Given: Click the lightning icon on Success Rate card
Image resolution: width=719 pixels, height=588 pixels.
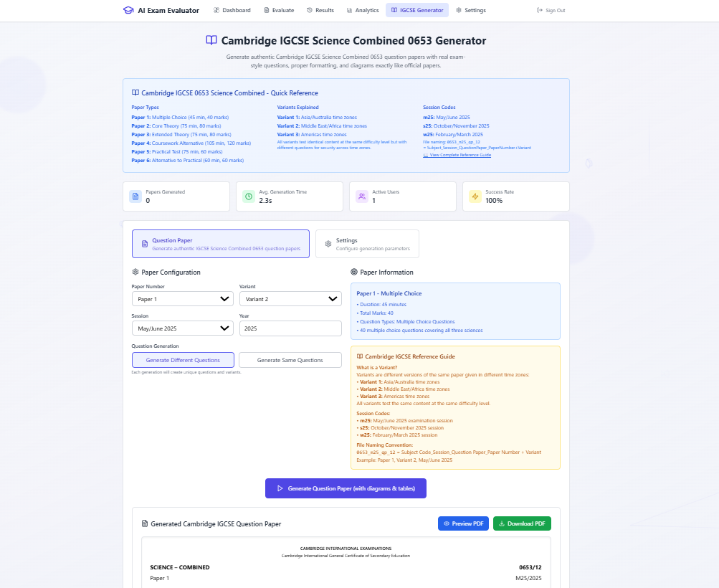Looking at the screenshot, I should (x=475, y=196).
